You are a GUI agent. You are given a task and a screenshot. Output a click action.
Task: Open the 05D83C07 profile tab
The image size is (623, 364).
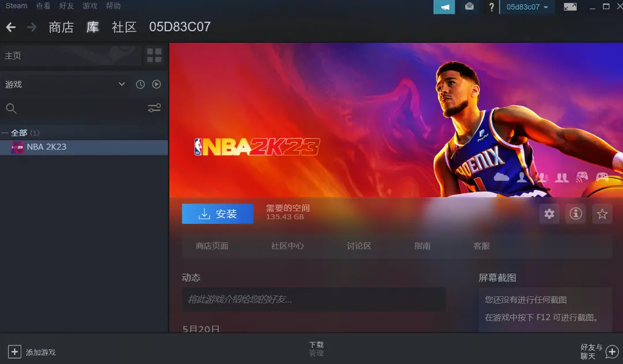[180, 27]
